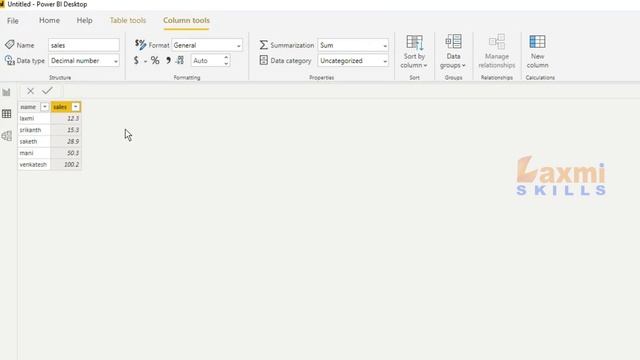Screen dimensions: 640x360
Task: Click Data category icon
Action: click(x=264, y=60)
